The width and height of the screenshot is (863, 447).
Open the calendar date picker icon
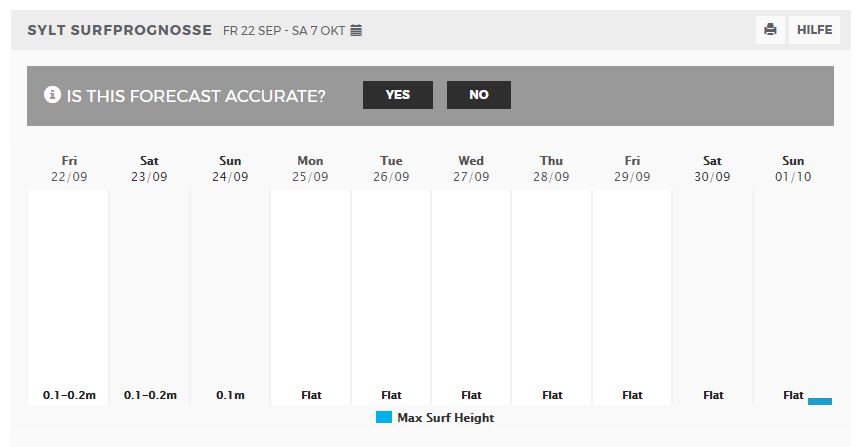pyautogui.click(x=356, y=30)
